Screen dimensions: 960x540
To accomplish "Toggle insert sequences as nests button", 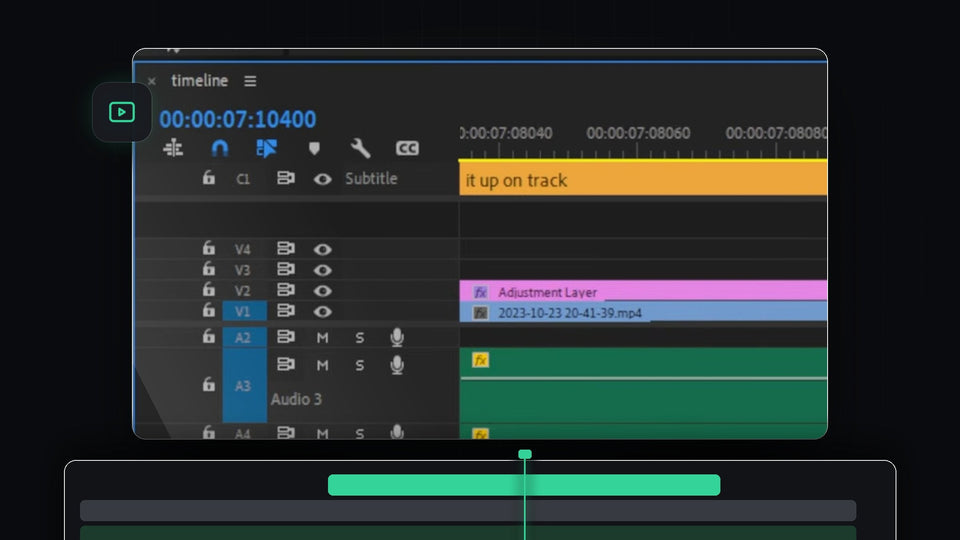I will tap(173, 148).
